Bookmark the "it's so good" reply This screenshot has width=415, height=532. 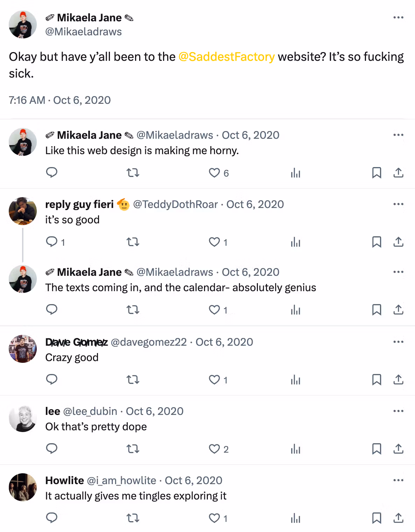tap(377, 242)
